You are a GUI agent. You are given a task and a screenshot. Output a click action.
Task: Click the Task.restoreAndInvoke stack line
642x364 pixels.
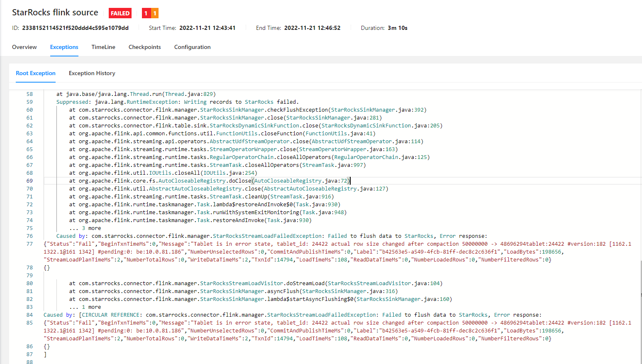click(x=190, y=220)
